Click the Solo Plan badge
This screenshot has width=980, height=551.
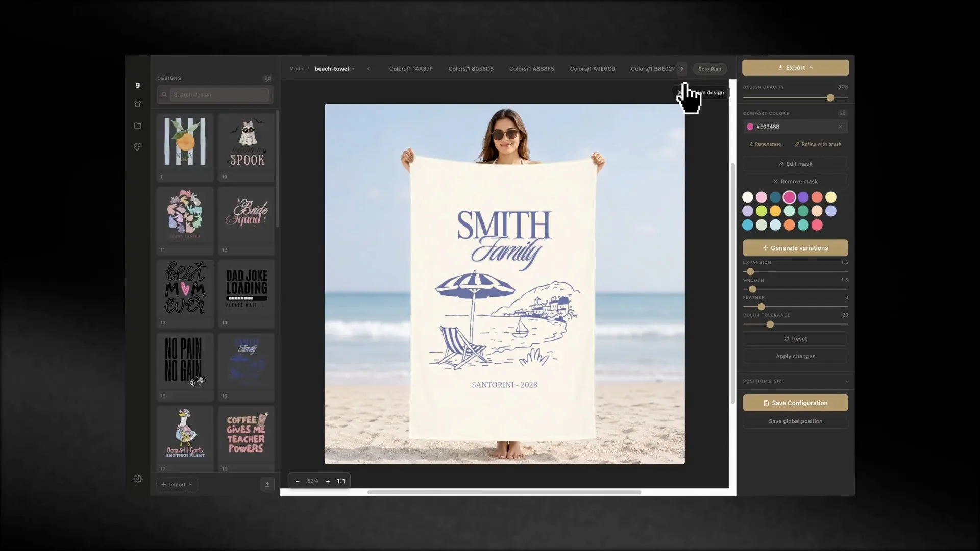[x=709, y=69]
